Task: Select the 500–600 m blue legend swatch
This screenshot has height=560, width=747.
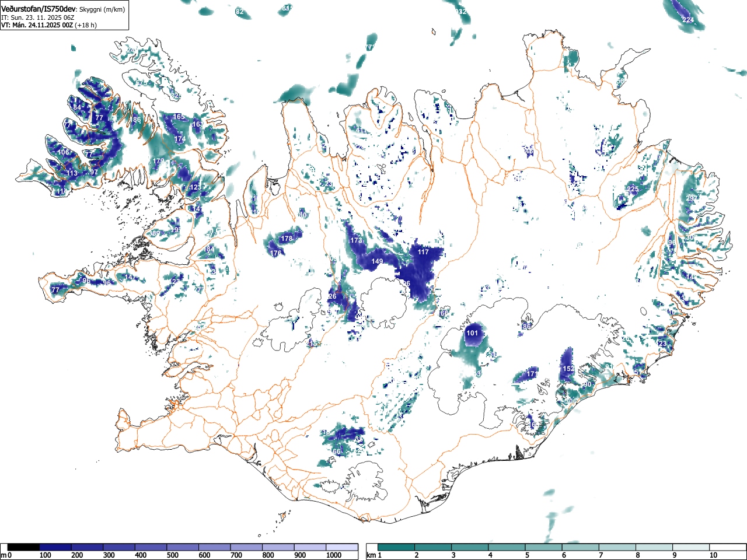Action: click(183, 547)
